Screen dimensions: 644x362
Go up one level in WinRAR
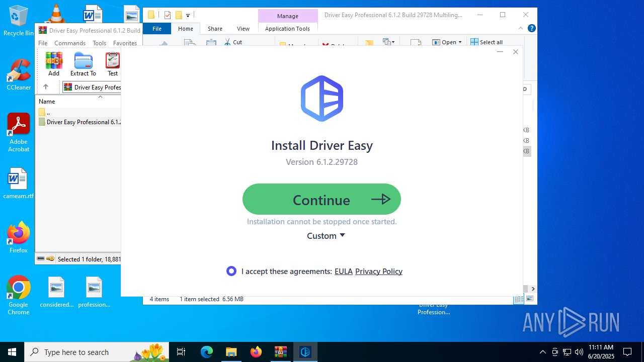click(46, 87)
